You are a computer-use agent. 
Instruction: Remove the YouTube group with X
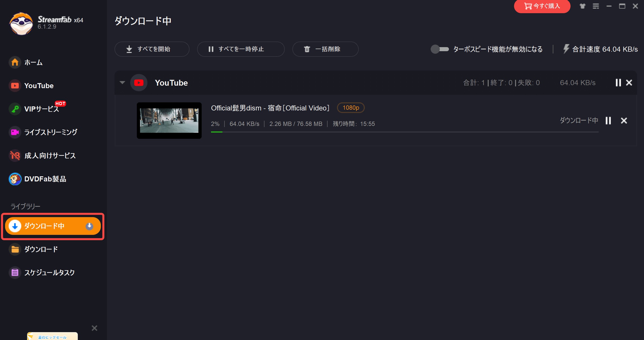[629, 83]
